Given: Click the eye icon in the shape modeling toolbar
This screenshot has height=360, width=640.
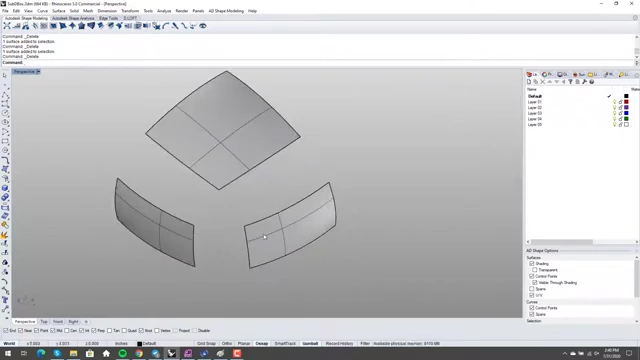Looking at the screenshot, I should point(202,26).
